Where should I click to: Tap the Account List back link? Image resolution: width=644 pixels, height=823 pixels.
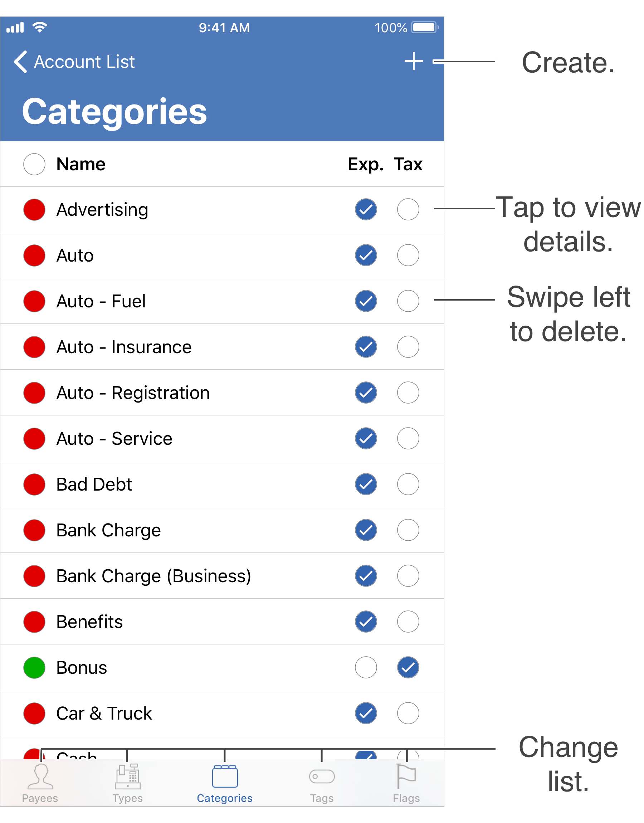(84, 62)
